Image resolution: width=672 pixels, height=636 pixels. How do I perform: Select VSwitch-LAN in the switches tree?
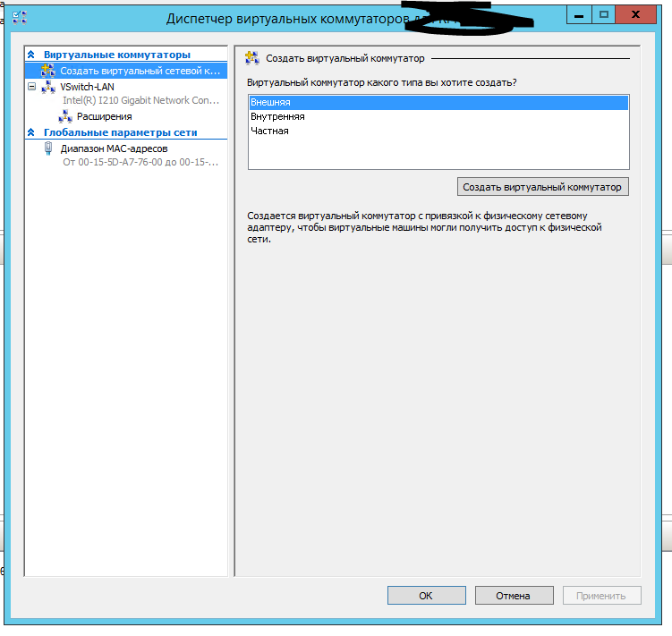[x=87, y=87]
